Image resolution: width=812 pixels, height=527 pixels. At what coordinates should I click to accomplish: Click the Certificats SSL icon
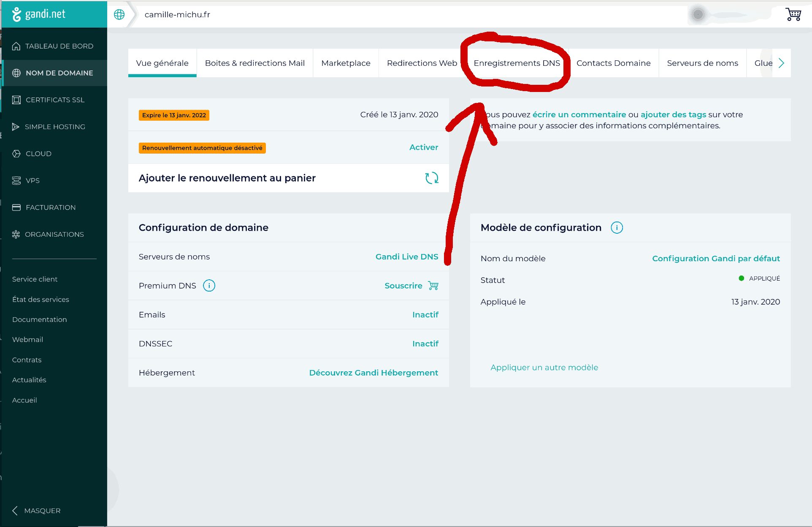[x=16, y=100]
